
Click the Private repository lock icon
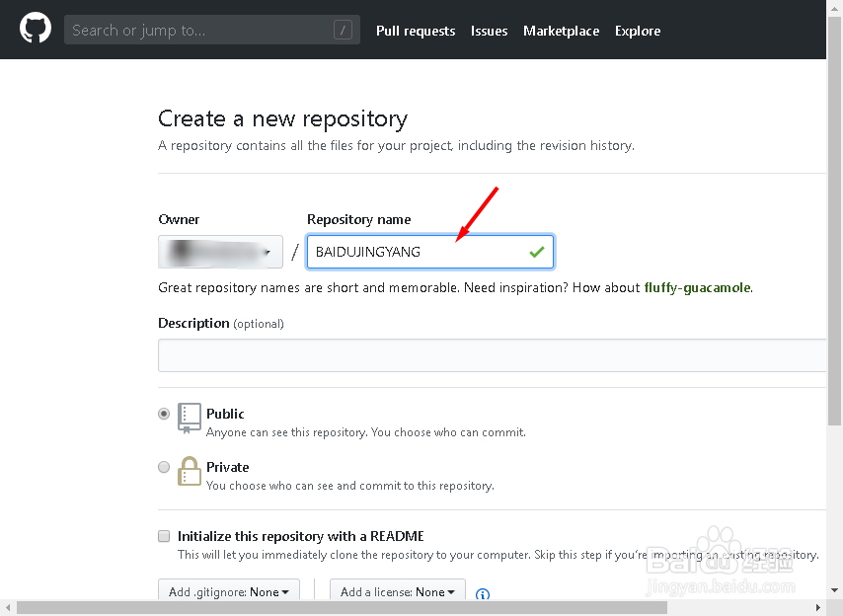click(189, 472)
